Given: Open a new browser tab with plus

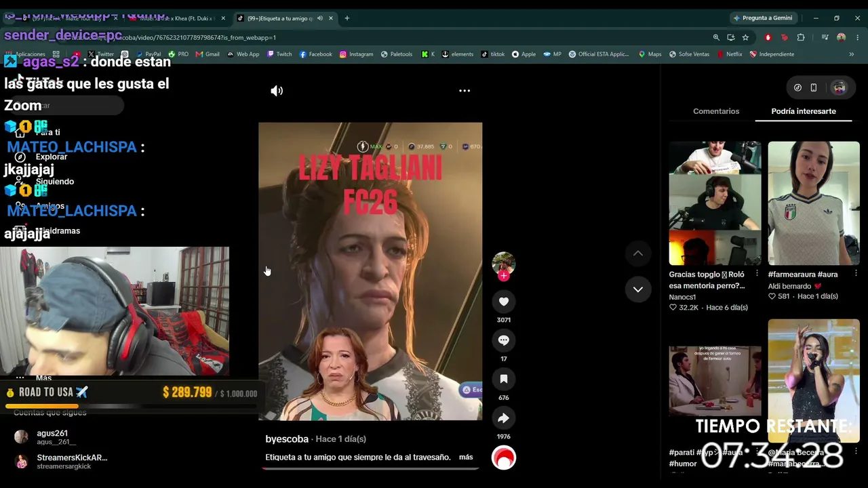Looking at the screenshot, I should coord(347,18).
